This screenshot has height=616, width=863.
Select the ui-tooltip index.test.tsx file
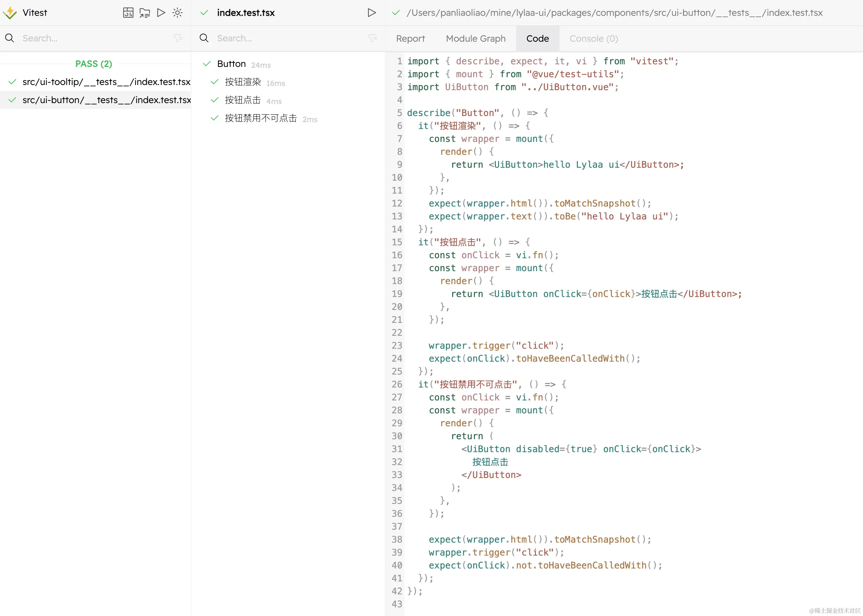tap(106, 82)
